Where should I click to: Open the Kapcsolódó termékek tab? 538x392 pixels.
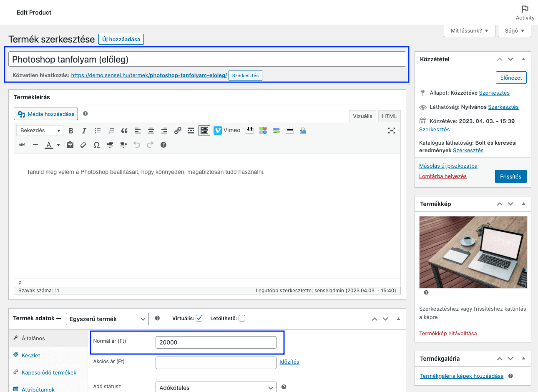(48, 372)
